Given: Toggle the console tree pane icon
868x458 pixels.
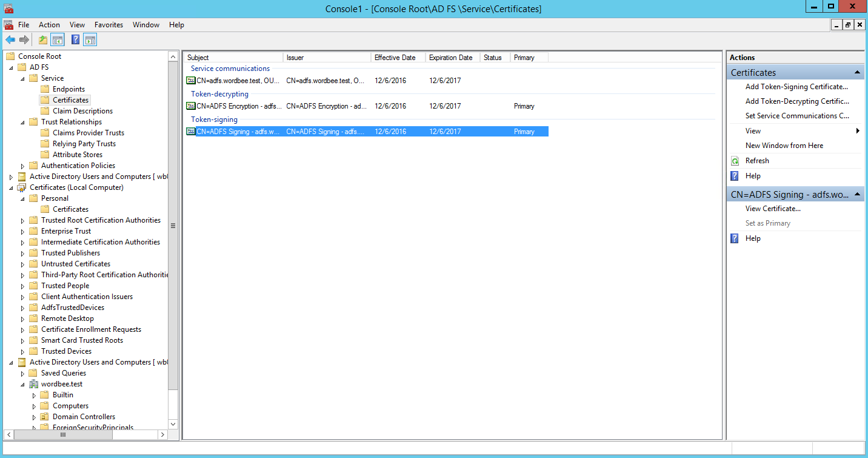Looking at the screenshot, I should click(56, 38).
